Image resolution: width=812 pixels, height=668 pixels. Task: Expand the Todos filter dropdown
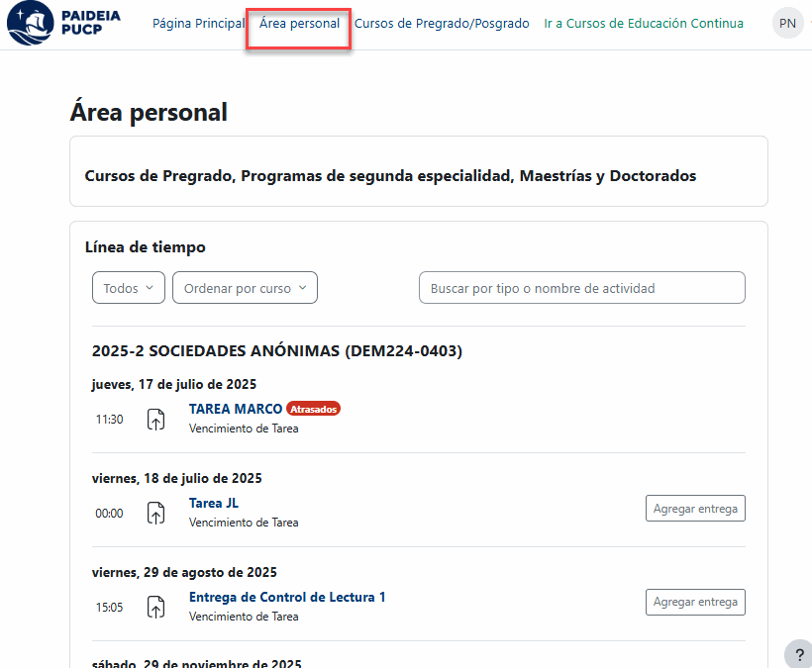tap(129, 288)
